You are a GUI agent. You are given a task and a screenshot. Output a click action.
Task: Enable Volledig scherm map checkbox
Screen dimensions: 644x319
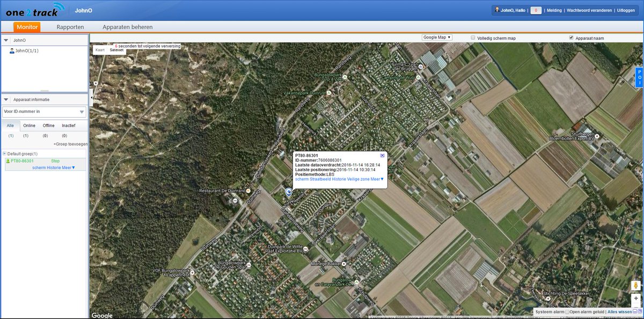click(473, 38)
